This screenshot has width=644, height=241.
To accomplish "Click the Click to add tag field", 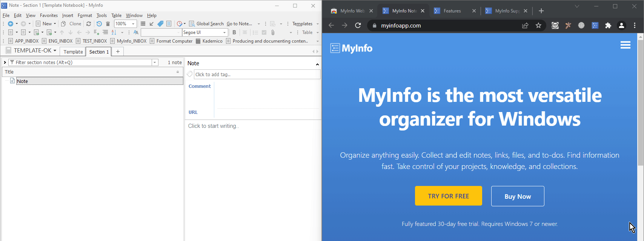I will coord(257,74).
